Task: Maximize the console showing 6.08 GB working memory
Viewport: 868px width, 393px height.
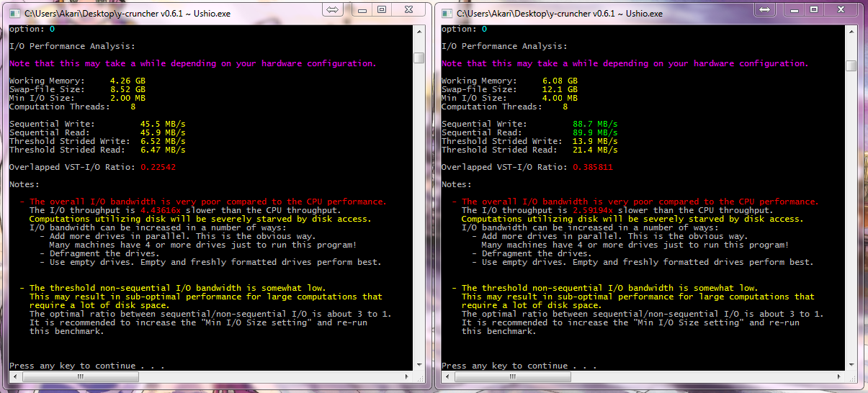Action: pyautogui.click(x=813, y=9)
